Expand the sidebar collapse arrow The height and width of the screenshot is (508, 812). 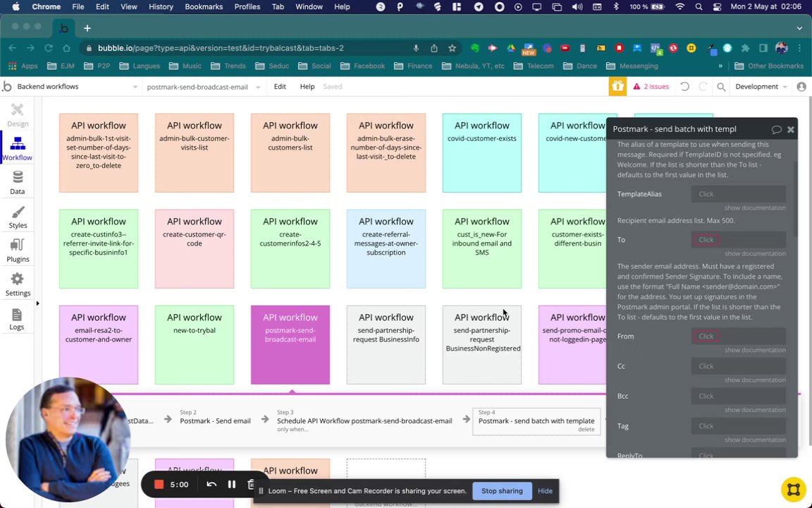click(37, 303)
